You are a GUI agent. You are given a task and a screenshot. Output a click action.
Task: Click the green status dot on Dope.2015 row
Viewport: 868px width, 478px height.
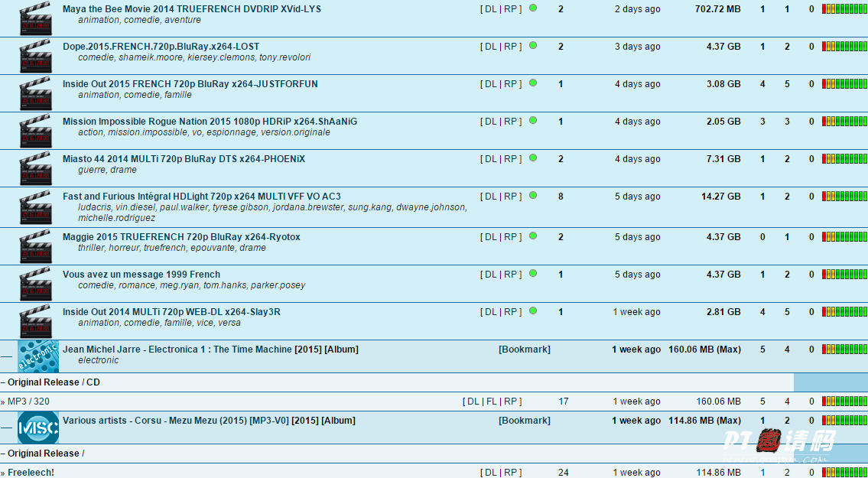pos(533,45)
